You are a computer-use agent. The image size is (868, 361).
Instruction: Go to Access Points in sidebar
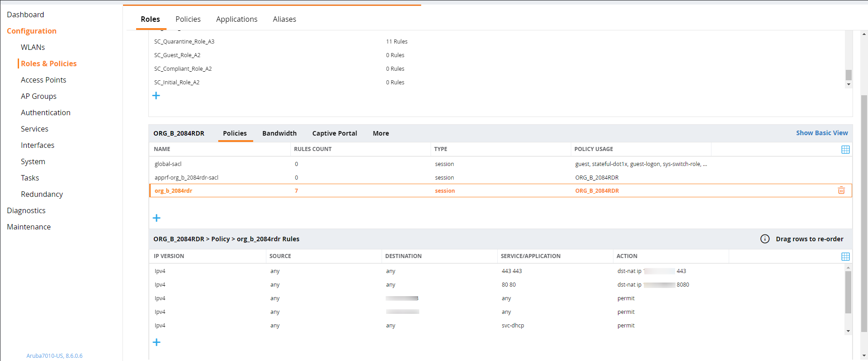tap(44, 80)
